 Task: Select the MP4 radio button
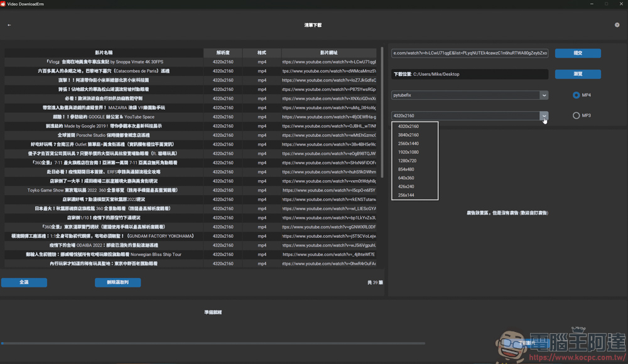(576, 95)
